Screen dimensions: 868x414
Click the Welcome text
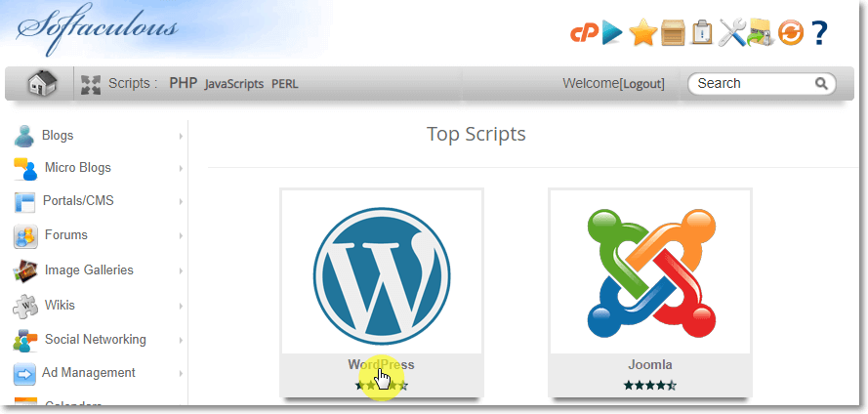591,84
